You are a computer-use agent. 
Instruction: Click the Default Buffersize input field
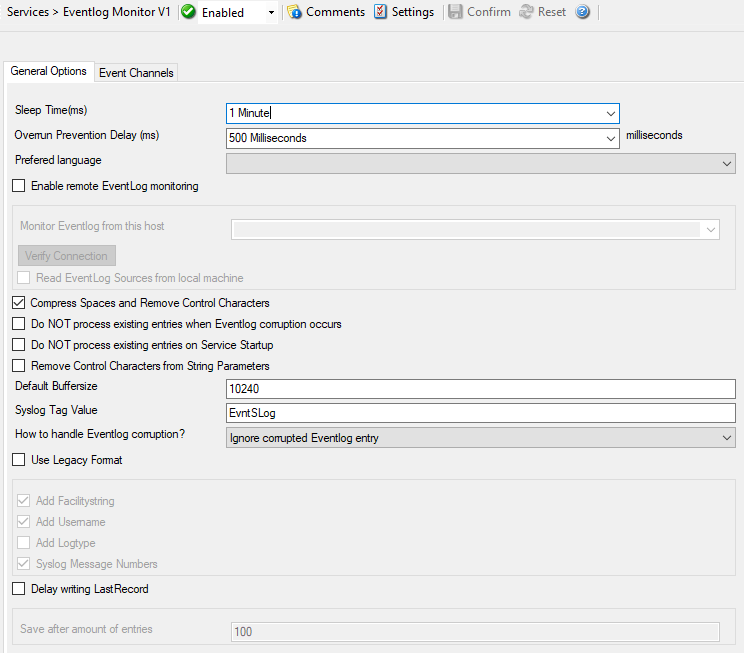click(480, 389)
